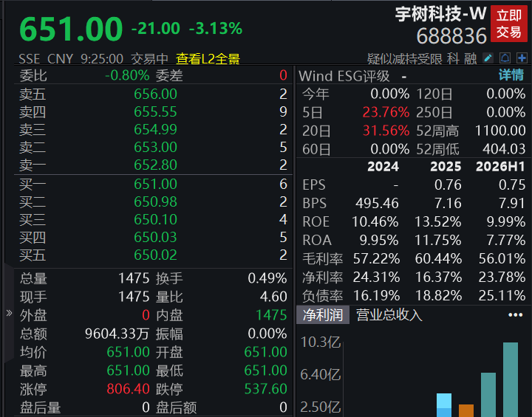Click the 科 tag label

pos(453,59)
